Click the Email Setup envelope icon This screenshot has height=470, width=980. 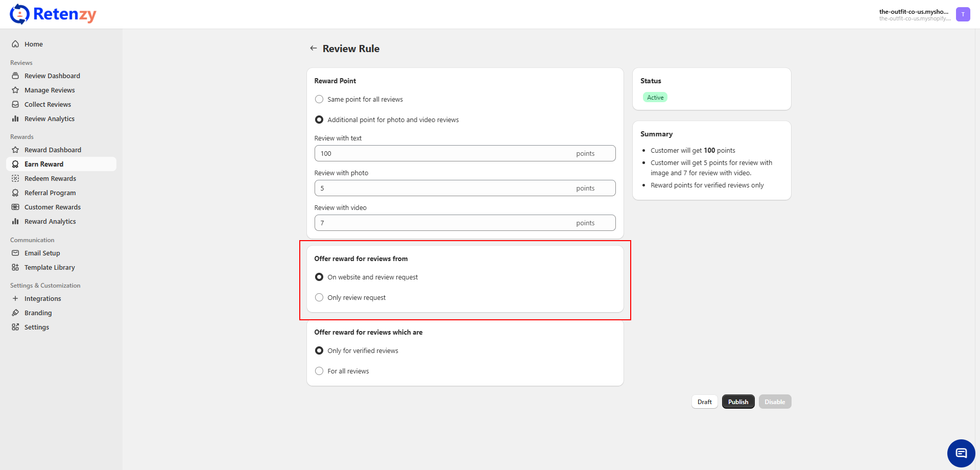(x=15, y=253)
